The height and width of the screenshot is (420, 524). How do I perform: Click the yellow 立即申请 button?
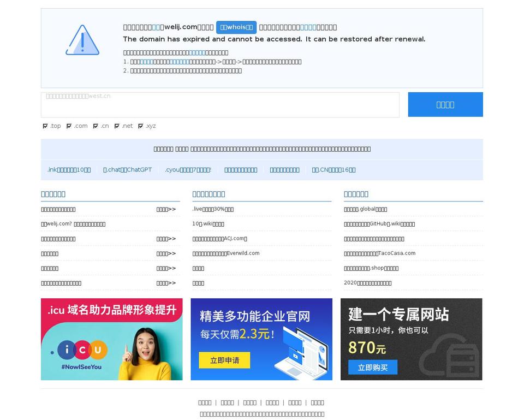click(x=224, y=360)
